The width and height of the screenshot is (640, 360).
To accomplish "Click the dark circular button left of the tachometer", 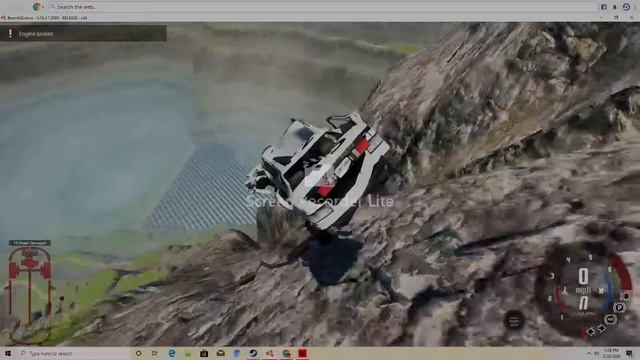I will 514,320.
